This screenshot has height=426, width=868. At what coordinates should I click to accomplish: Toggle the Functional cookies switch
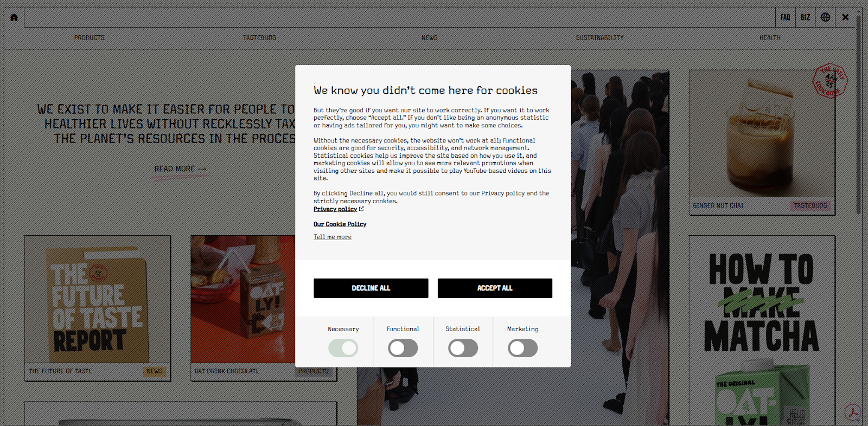(x=403, y=348)
